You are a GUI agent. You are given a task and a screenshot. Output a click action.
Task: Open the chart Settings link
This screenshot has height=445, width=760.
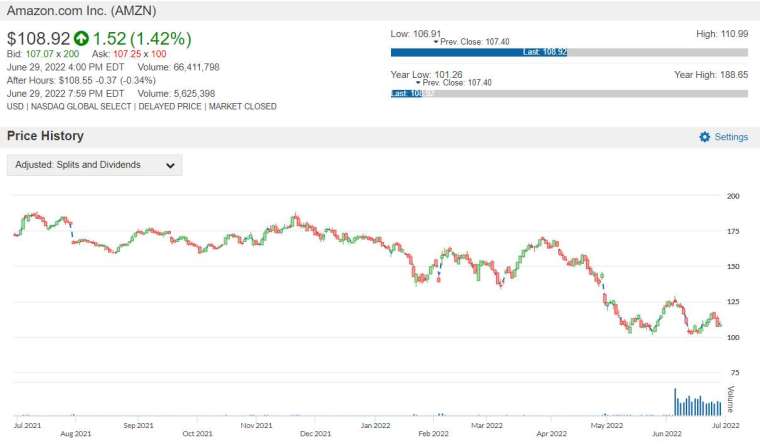tap(731, 137)
